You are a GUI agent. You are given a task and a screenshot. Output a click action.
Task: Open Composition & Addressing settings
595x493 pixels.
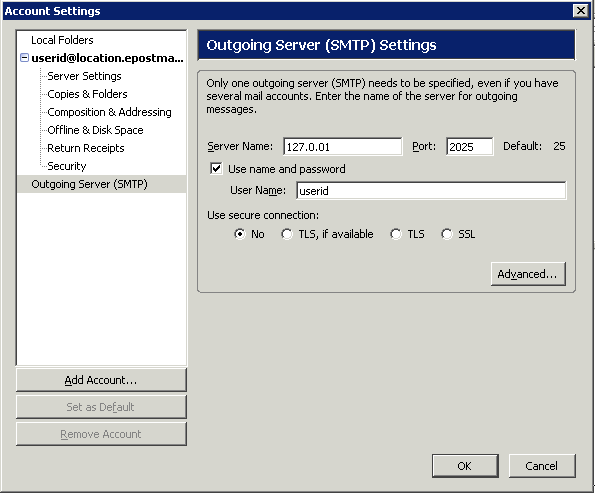[109, 112]
